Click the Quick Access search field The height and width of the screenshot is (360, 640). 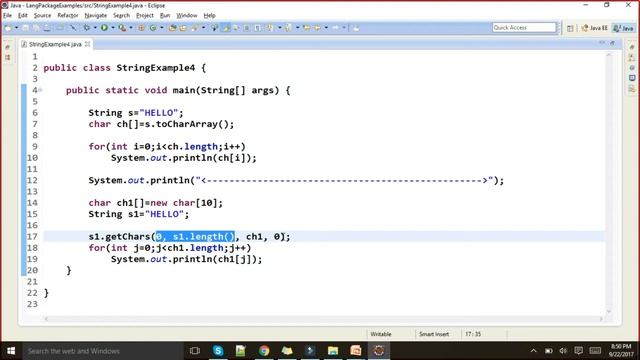(524, 28)
